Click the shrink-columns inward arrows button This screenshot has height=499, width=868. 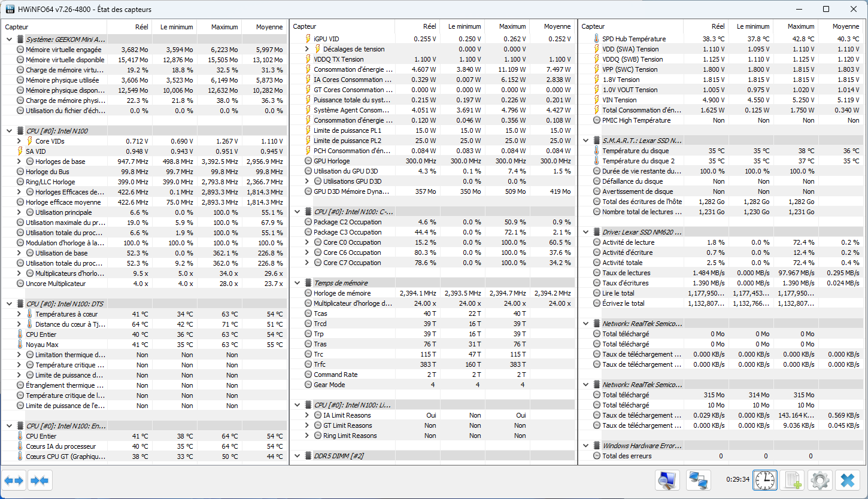coord(40,480)
